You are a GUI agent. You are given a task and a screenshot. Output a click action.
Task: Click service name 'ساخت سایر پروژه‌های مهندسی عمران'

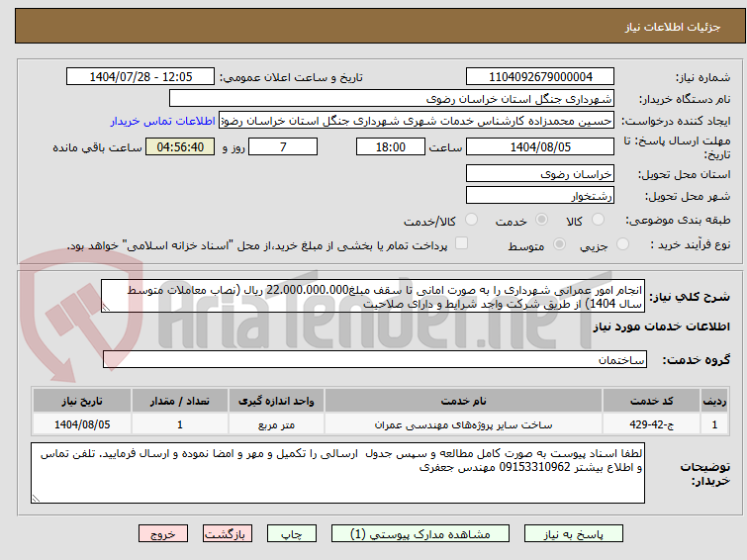pos(464,424)
